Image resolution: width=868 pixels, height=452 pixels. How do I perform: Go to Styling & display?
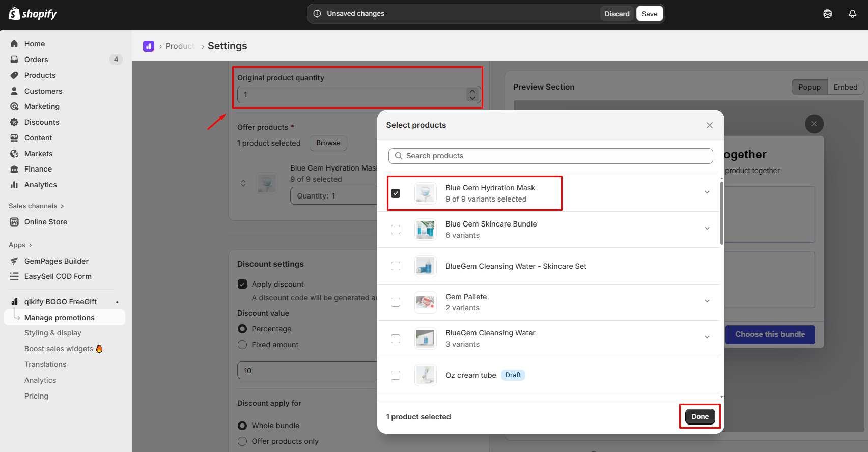(x=53, y=333)
